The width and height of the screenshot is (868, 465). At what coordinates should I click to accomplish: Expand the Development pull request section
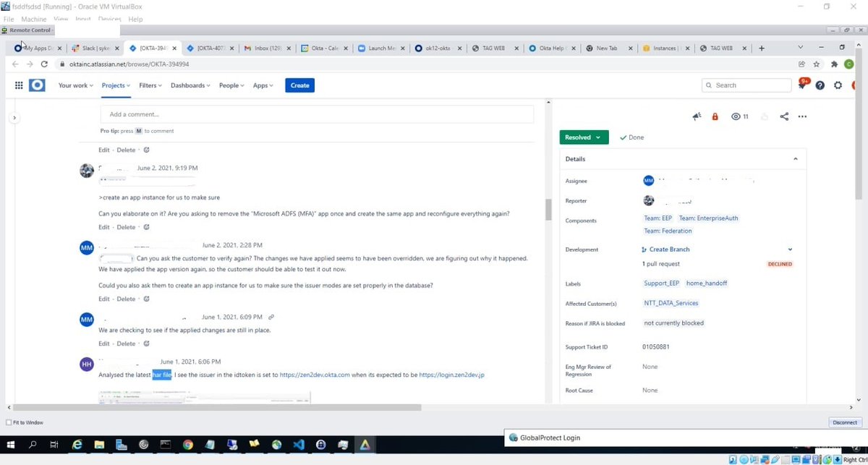click(x=790, y=249)
